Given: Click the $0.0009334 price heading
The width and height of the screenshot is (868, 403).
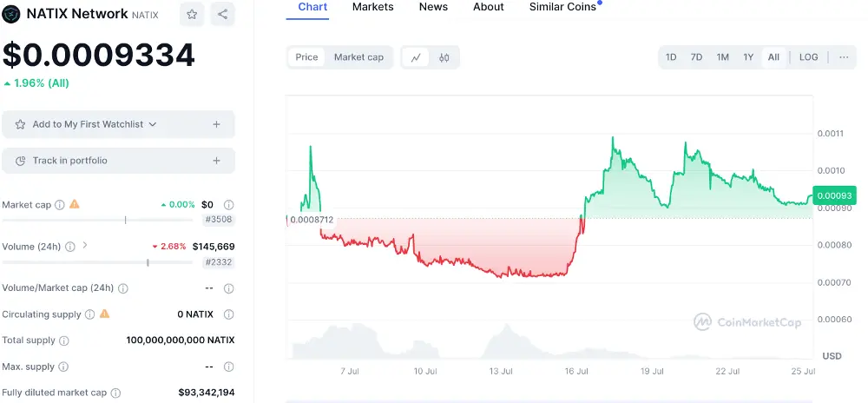Looking at the screenshot, I should pos(99,55).
